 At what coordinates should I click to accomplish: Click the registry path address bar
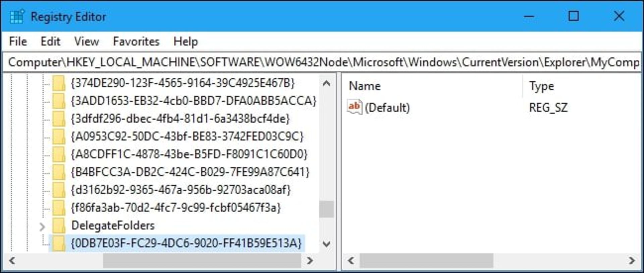tap(322, 62)
